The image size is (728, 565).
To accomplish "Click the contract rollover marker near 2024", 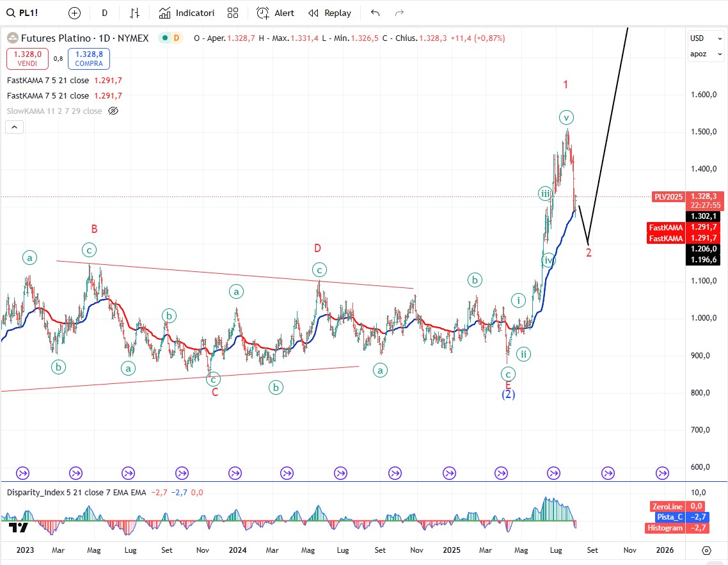I will click(235, 473).
